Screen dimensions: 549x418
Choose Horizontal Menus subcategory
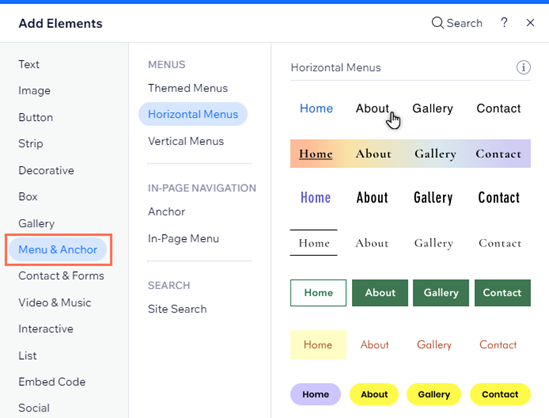(x=193, y=114)
